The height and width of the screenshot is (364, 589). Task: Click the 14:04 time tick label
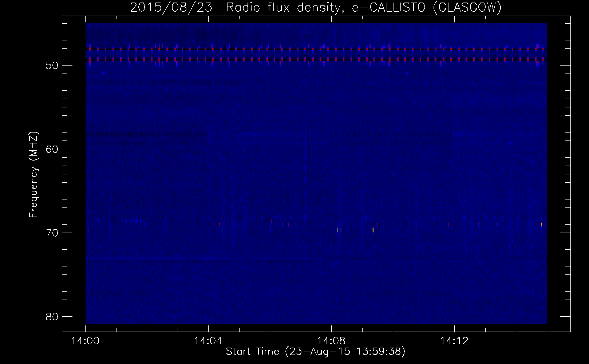pos(208,341)
